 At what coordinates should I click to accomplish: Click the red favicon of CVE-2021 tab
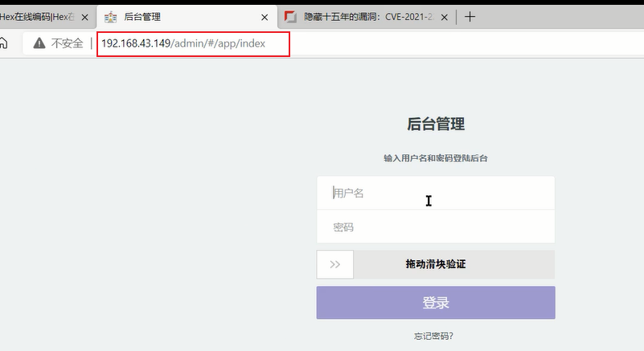click(290, 17)
